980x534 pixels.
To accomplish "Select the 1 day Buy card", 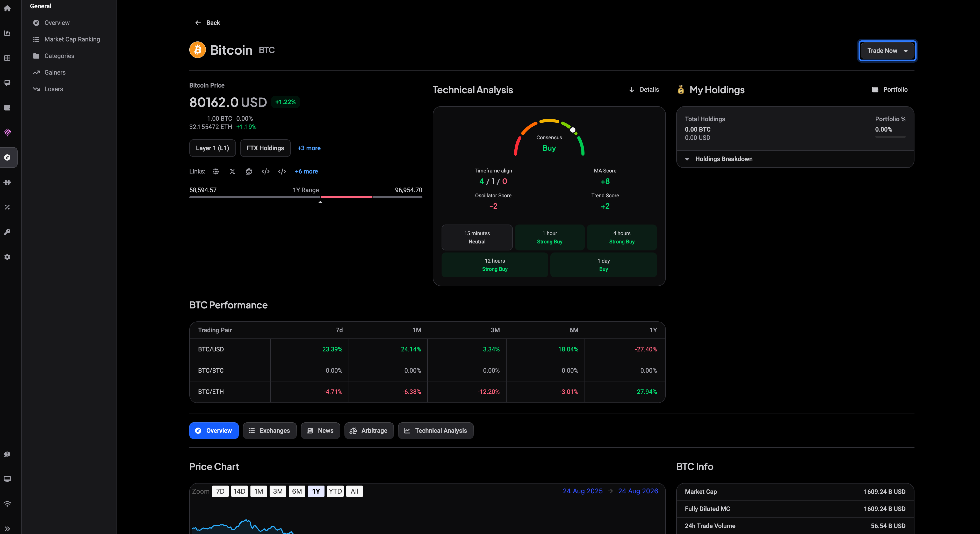I will 603,265.
